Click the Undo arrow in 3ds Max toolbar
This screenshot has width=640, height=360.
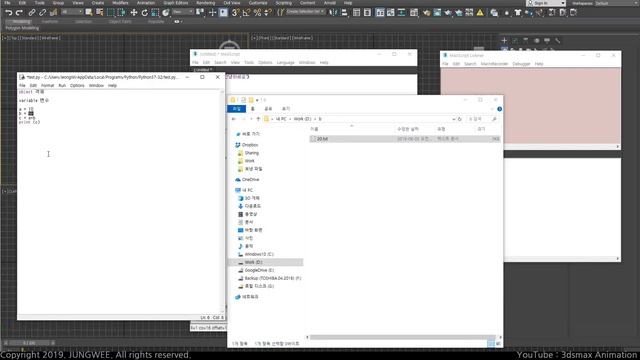(x=8, y=13)
